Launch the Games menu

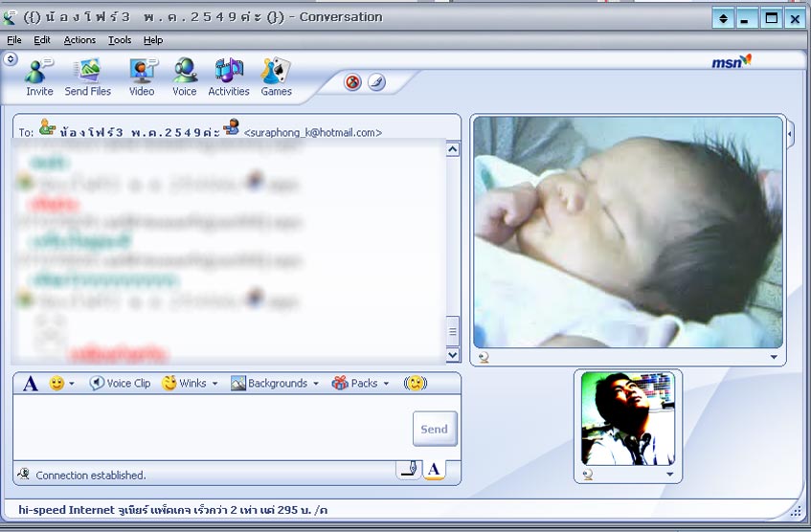coord(276,77)
